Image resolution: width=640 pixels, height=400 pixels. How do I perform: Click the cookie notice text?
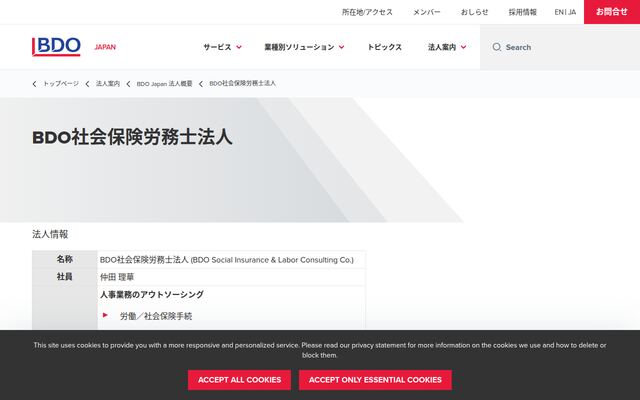[320, 350]
